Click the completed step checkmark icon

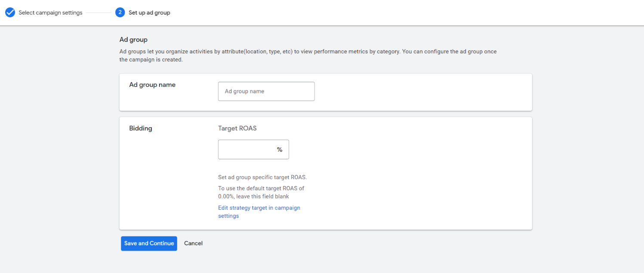[x=10, y=12]
